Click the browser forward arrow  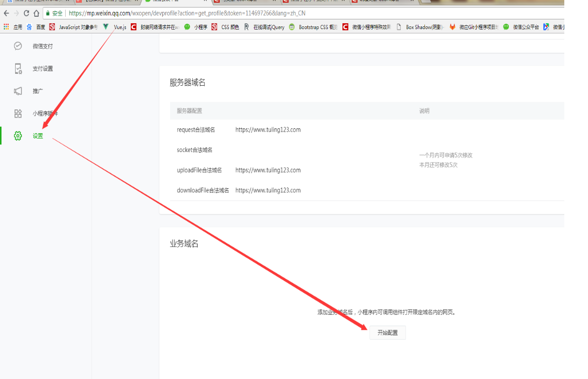pos(16,13)
